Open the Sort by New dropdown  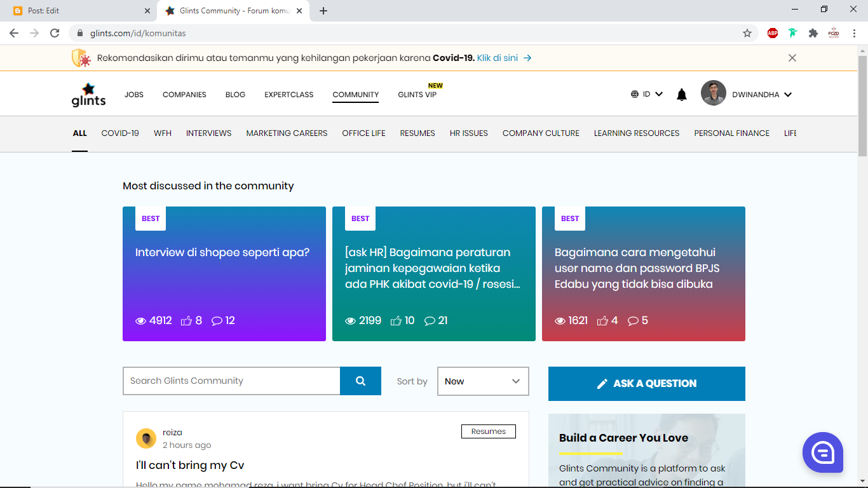point(483,381)
